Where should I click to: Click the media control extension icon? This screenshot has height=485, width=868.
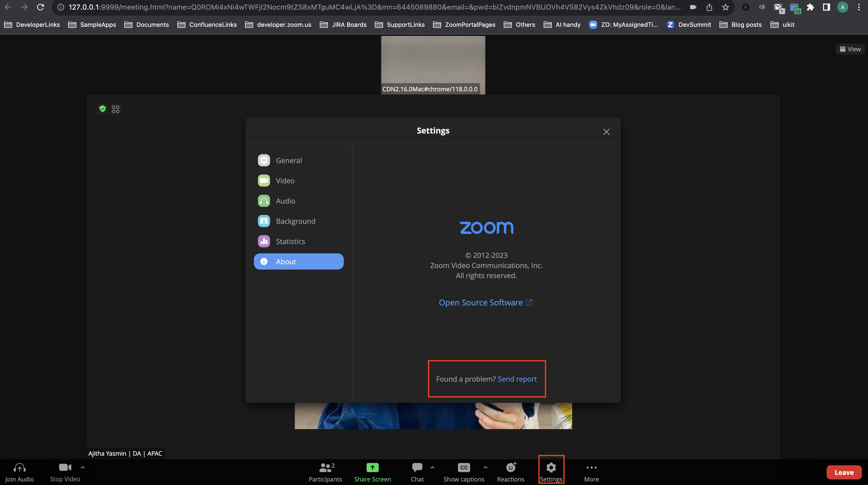pyautogui.click(x=762, y=7)
